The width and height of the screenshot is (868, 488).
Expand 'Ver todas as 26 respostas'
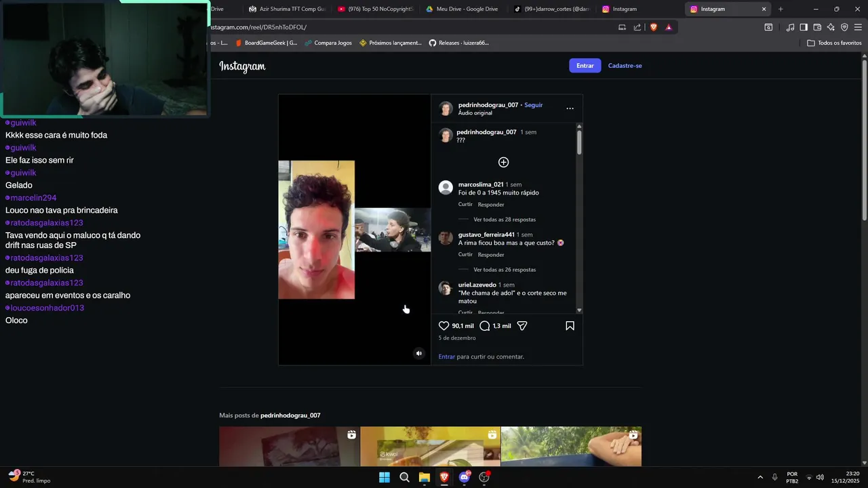pos(505,270)
